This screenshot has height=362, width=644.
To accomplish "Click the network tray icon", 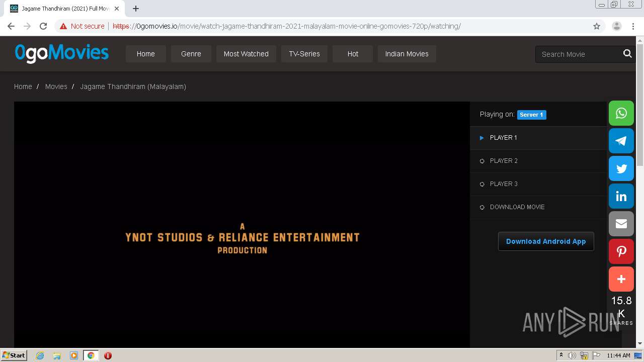I will tap(584, 355).
